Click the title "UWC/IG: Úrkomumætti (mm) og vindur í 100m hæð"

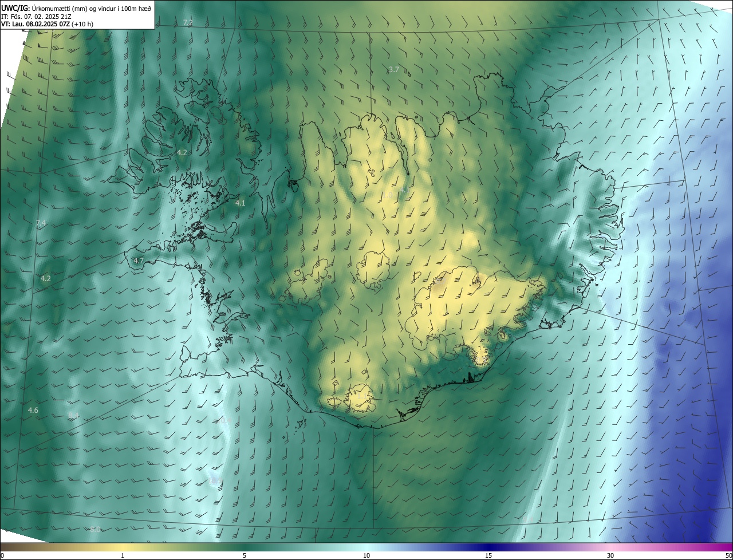coord(76,7)
